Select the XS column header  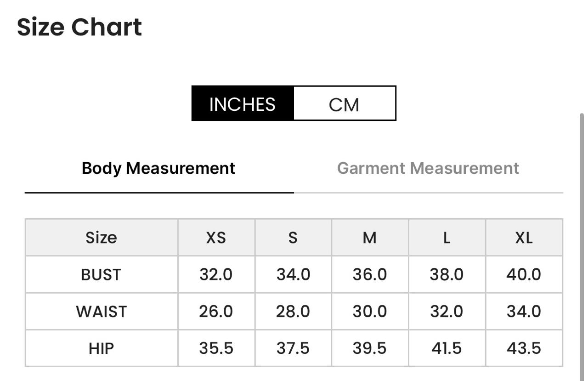click(x=216, y=238)
